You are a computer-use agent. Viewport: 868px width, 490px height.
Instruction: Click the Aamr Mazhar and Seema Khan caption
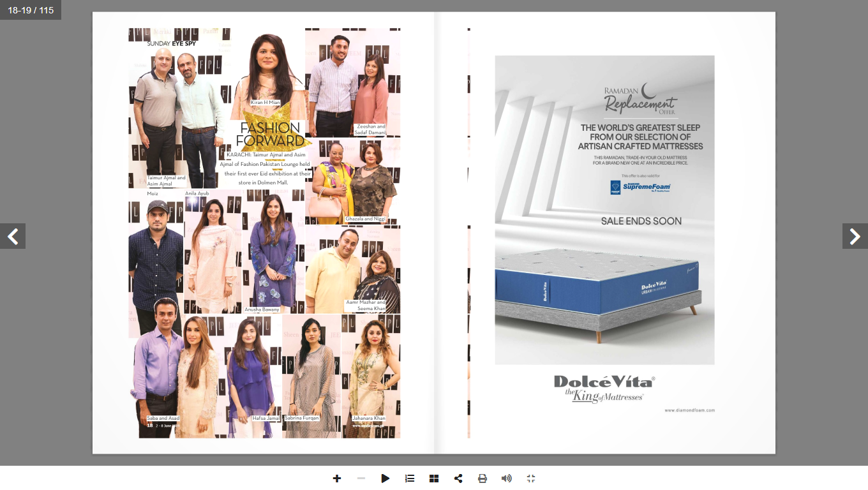pos(366,305)
